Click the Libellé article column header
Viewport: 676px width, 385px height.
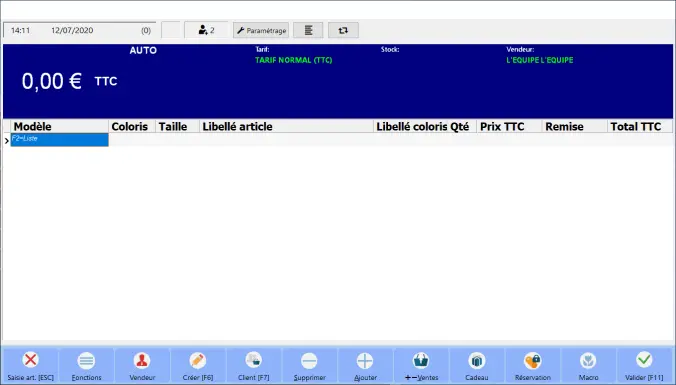286,126
